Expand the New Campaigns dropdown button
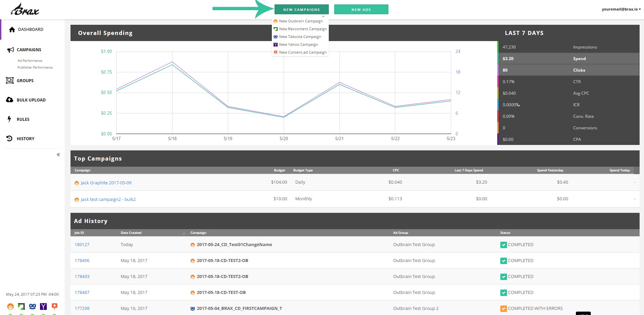The height and width of the screenshot is (315, 644). point(302,10)
